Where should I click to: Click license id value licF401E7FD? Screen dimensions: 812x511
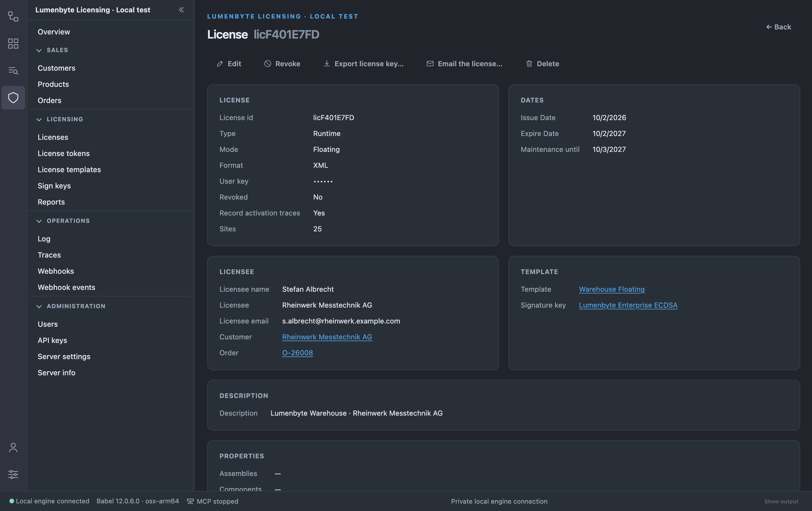point(334,117)
